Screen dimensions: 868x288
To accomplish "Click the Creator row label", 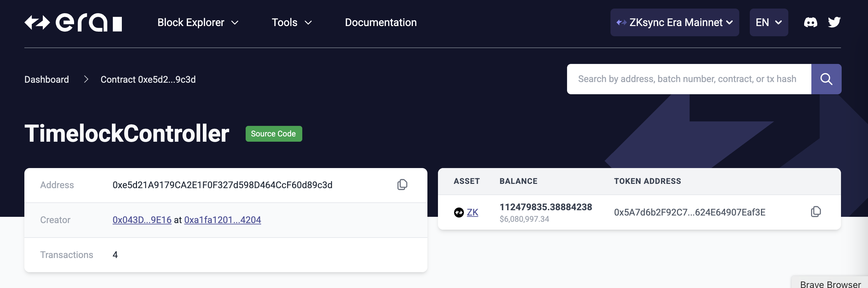I will coord(55,220).
